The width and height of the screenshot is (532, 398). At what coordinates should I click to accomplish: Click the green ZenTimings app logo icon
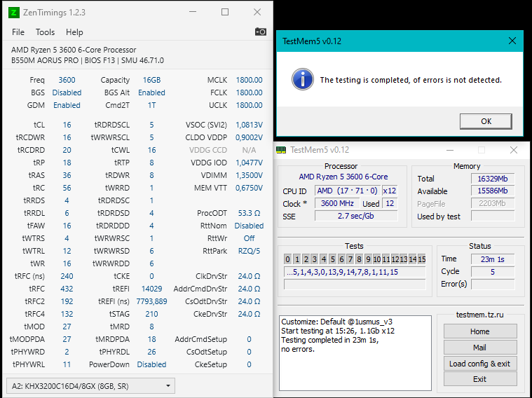(x=13, y=13)
